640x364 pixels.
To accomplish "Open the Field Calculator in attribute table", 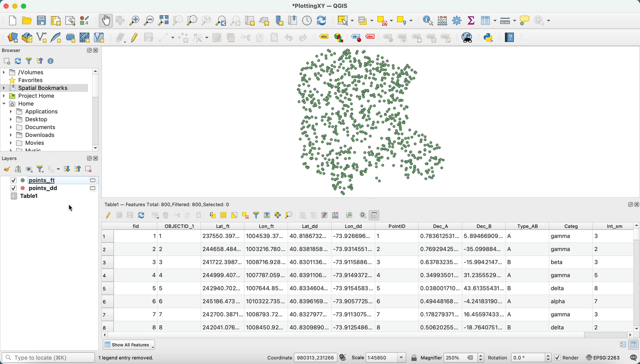I will click(335, 215).
